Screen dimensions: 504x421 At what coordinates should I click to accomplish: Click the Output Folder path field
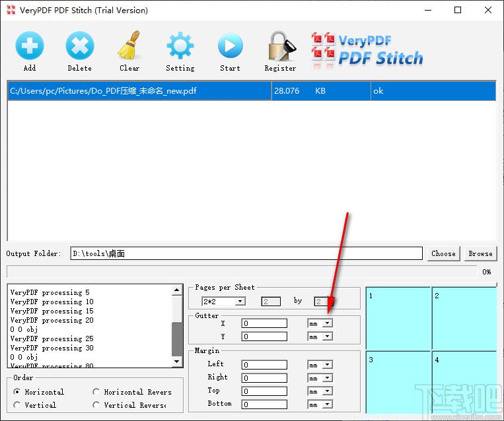click(246, 253)
